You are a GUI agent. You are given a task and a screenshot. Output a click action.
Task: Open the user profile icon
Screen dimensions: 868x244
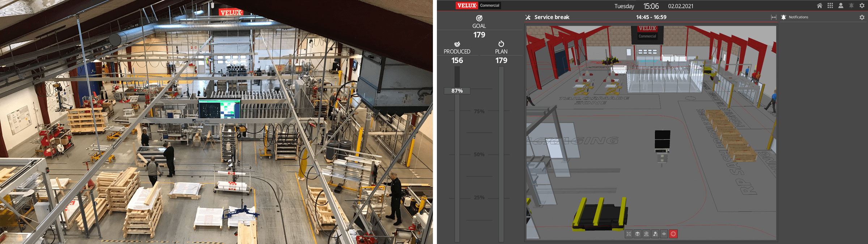point(841,6)
